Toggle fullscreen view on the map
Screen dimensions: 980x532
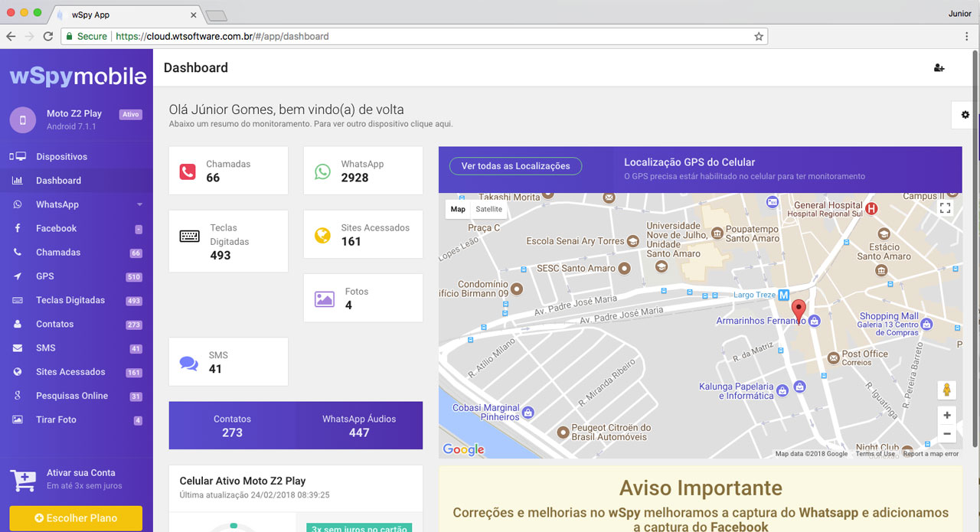point(946,207)
